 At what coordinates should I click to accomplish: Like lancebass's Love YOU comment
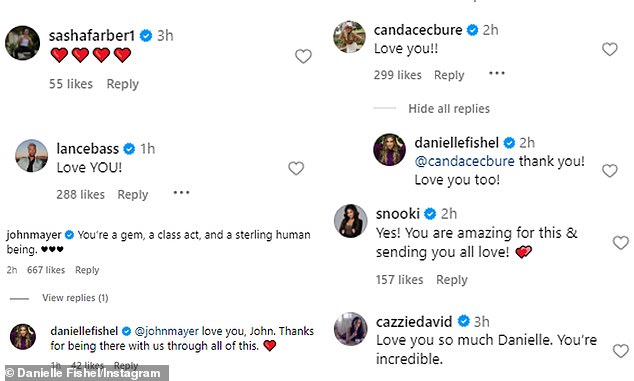(296, 168)
